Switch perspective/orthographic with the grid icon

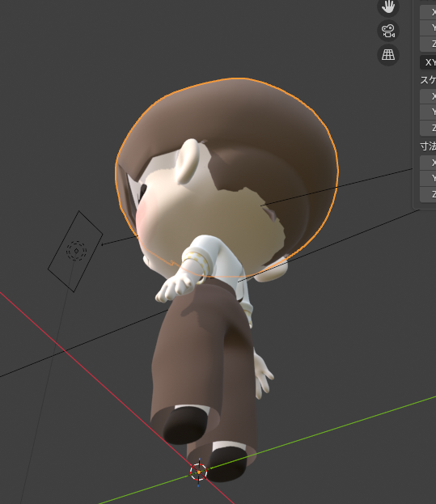tap(388, 55)
